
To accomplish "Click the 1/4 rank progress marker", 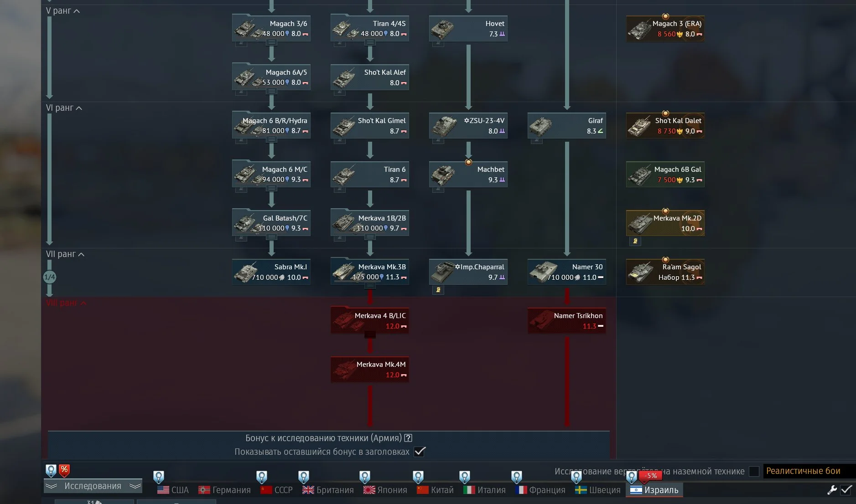I will (x=50, y=277).
